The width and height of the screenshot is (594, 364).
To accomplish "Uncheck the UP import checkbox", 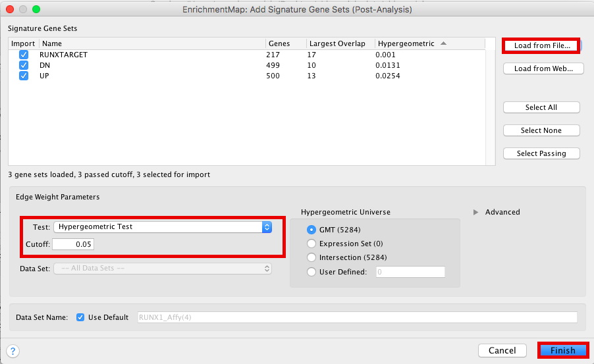I will (x=24, y=76).
